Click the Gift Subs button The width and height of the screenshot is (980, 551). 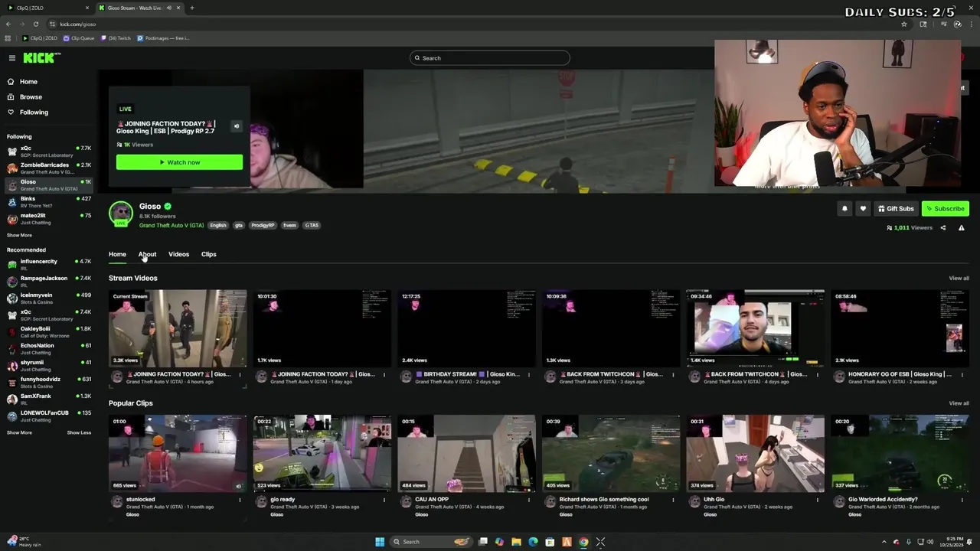pos(896,208)
